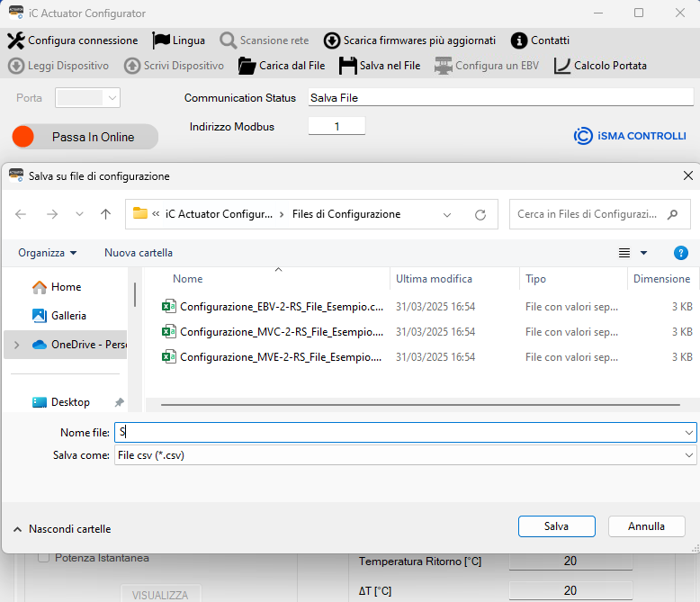Open Calcolo Portata chart icon
700x602 pixels.
tap(562, 66)
